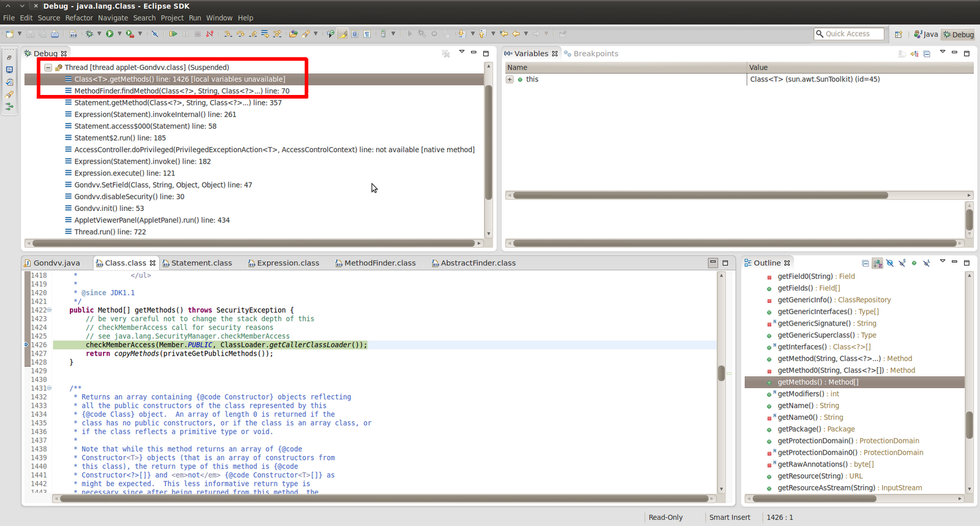Image resolution: width=980 pixels, height=526 pixels.
Task: Collapse all items in Outline view
Action: 865,263
